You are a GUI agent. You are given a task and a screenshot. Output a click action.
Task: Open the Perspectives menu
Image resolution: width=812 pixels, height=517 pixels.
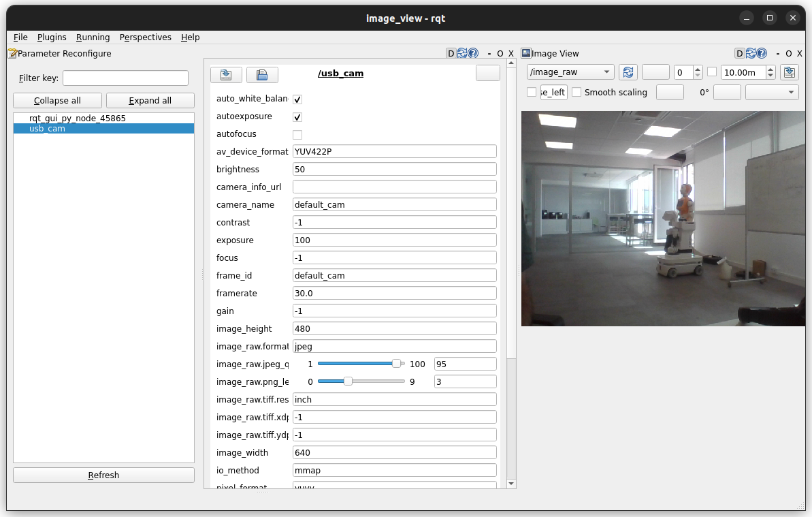pyautogui.click(x=145, y=37)
